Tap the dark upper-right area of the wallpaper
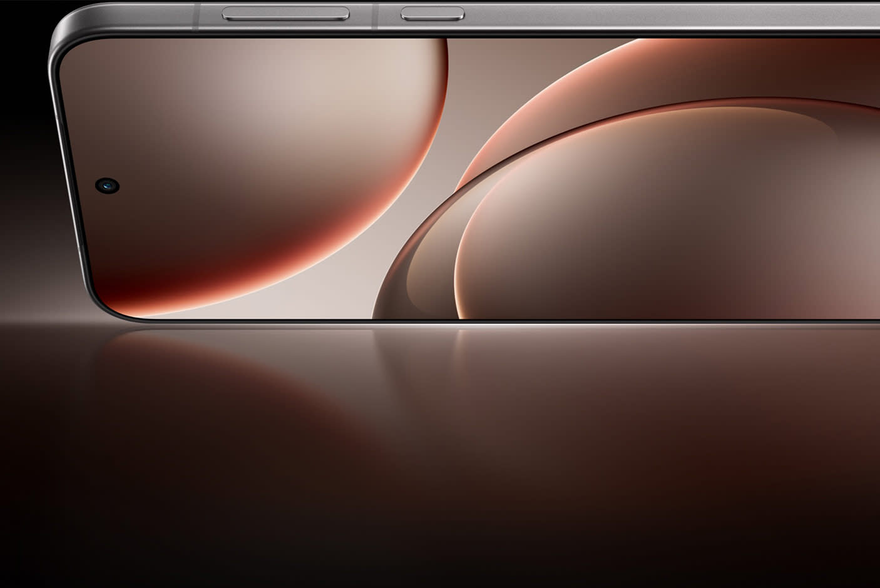Image resolution: width=880 pixels, height=588 pixels. (x=814, y=63)
